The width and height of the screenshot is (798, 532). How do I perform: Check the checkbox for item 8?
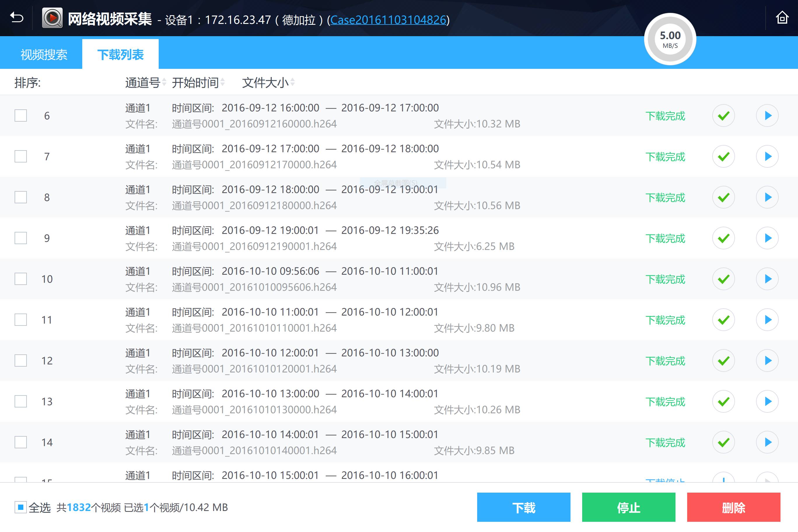21,197
